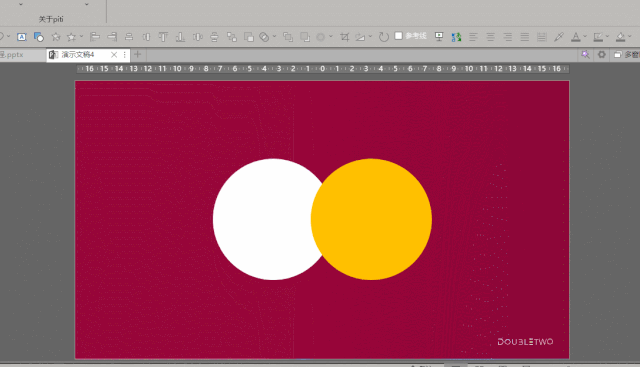Click the multi-window icon at right
The height and width of the screenshot is (367, 640).
[618, 55]
